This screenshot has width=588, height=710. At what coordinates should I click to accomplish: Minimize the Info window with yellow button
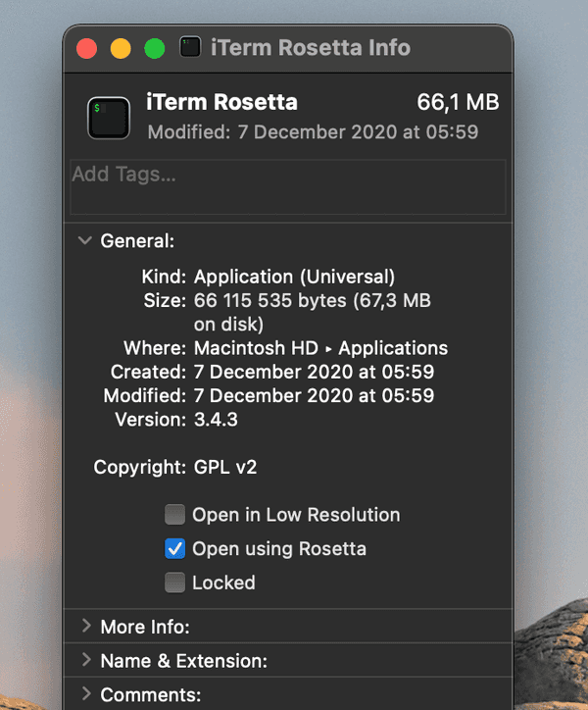click(x=121, y=48)
